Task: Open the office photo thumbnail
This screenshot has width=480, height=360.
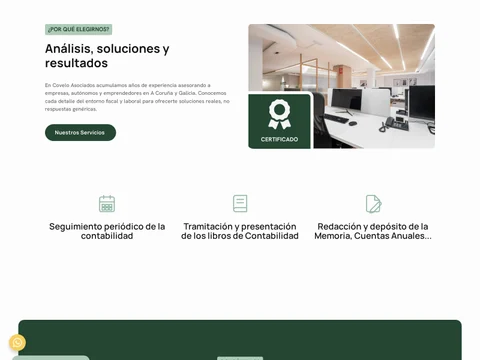Action: point(342,86)
